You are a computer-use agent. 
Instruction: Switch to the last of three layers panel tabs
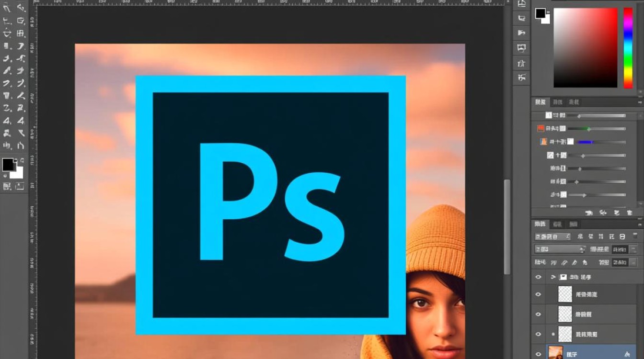click(x=573, y=224)
